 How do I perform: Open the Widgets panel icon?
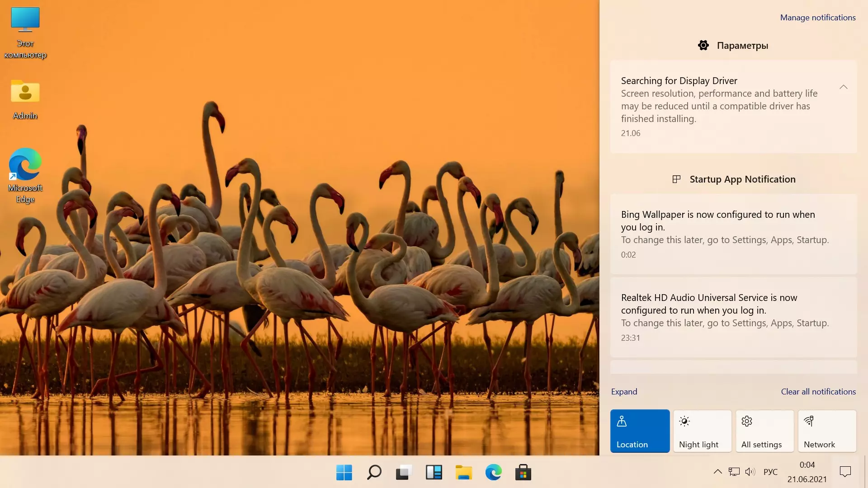[434, 473]
